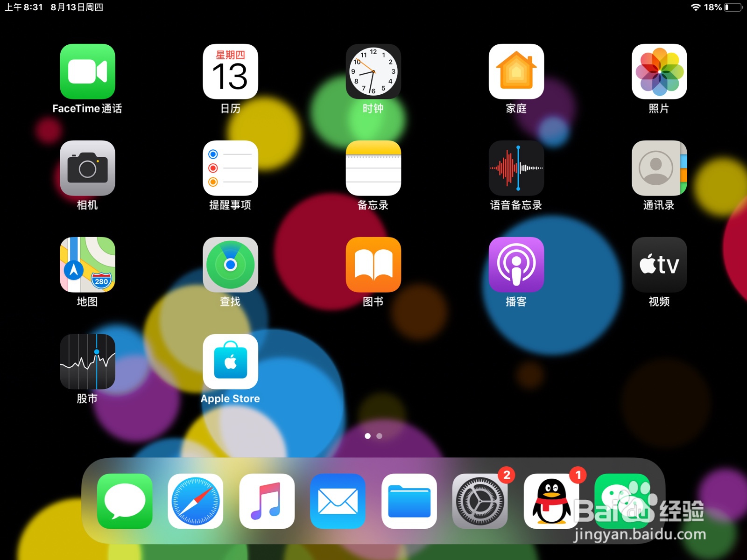Open the 备忘录 notes app
This screenshot has width=747, height=560.
373,169
